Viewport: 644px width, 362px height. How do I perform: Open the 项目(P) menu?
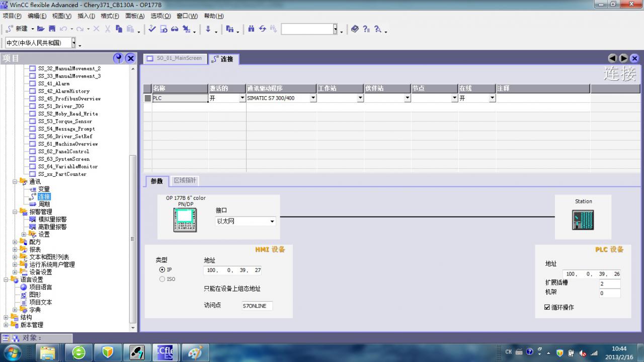click(12, 16)
